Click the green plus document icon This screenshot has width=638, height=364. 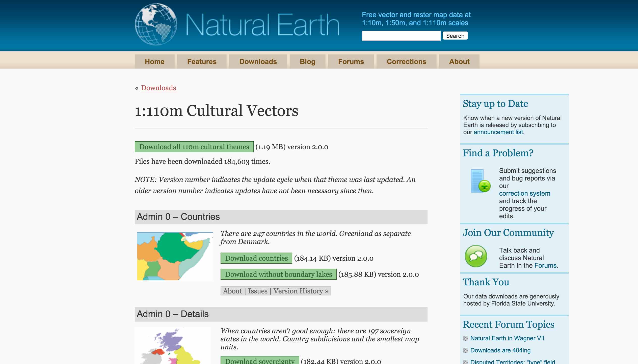click(x=481, y=181)
